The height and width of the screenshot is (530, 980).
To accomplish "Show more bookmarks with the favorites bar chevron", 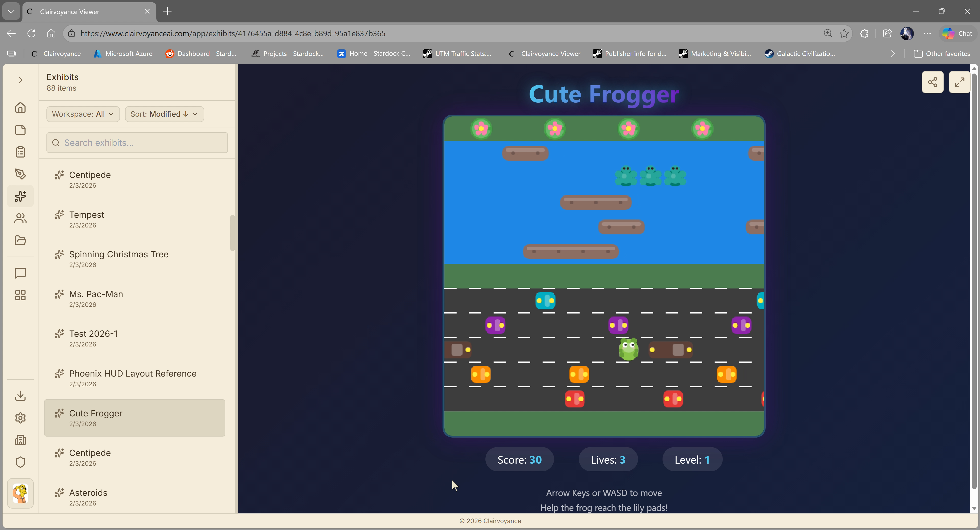I will click(x=892, y=54).
